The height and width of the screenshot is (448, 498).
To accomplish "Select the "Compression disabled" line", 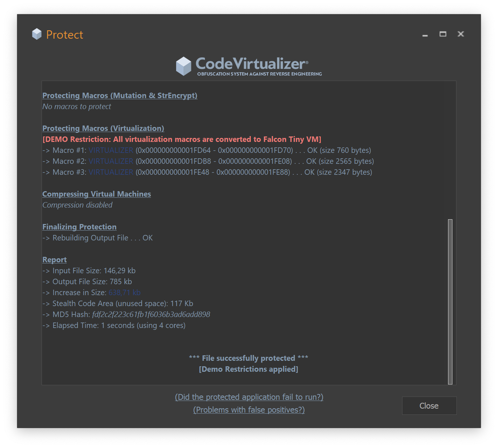I will tap(78, 205).
